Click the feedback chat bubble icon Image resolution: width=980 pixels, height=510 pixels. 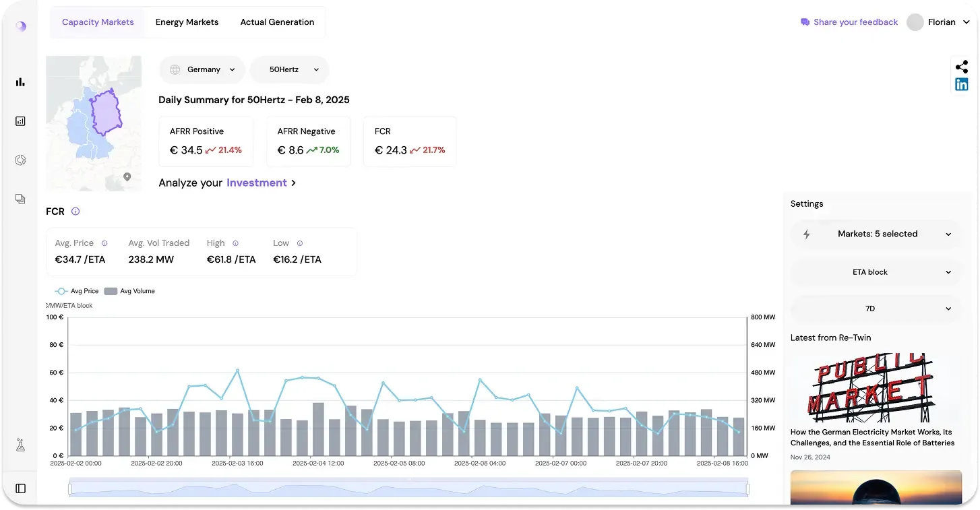tap(805, 22)
